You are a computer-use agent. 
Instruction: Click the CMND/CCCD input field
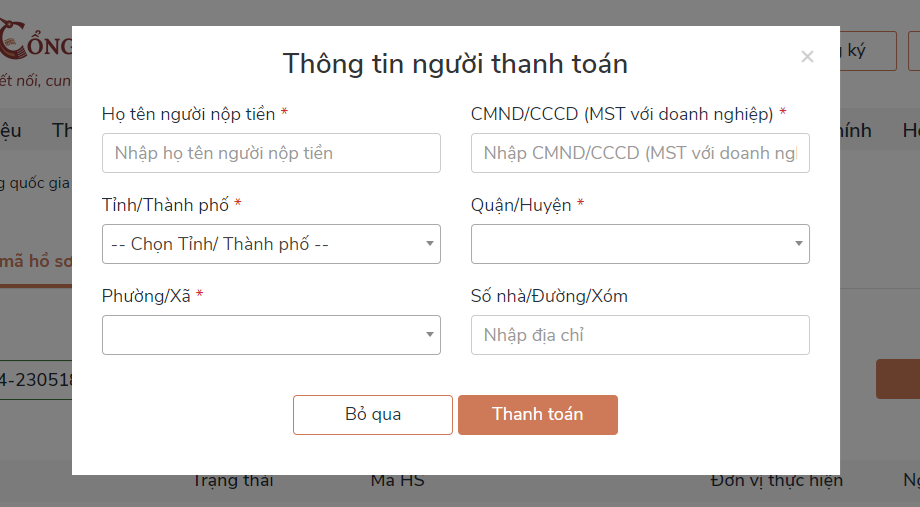click(640, 153)
